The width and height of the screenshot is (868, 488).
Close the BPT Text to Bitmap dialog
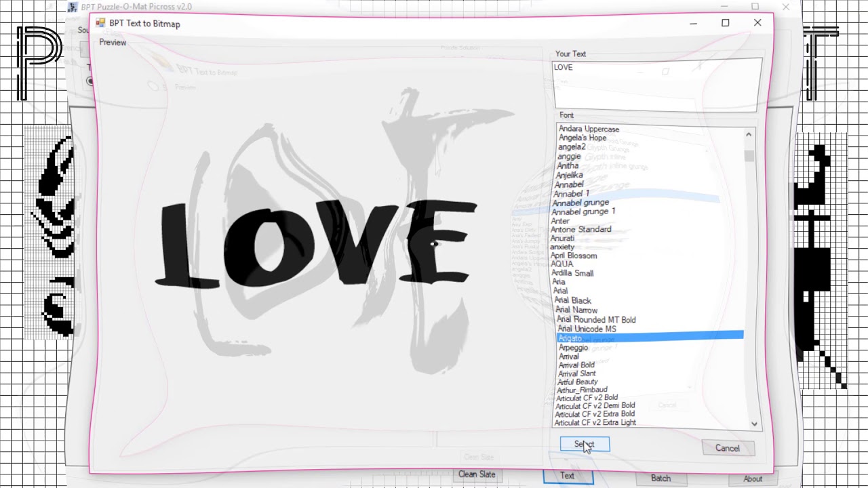(757, 23)
